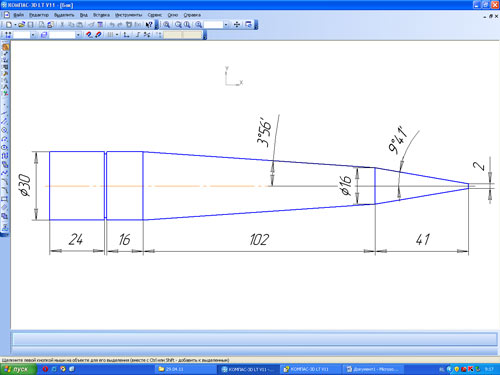Expand the layer selection dropdown arrow
This screenshot has width=500, height=375.
(78, 35)
